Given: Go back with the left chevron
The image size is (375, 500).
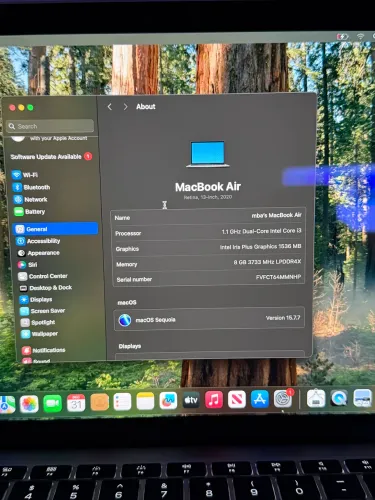Looking at the screenshot, I should [x=110, y=107].
